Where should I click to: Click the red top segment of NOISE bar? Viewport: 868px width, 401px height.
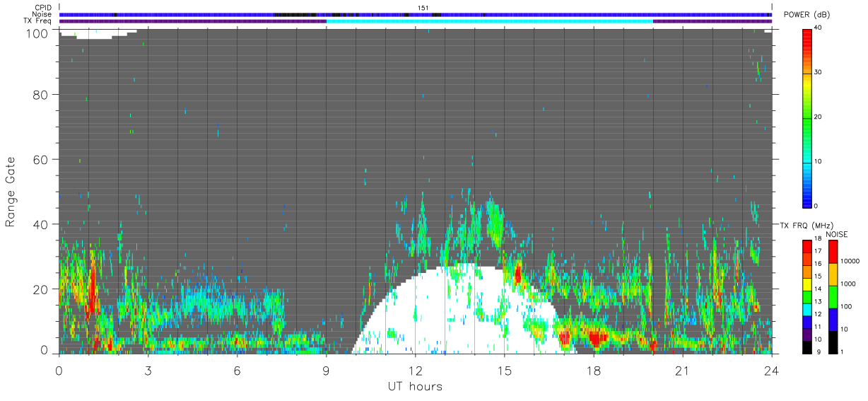pos(833,252)
